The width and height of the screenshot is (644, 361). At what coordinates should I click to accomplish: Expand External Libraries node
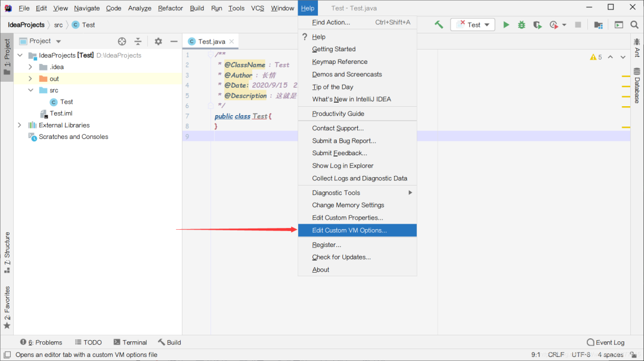tap(20, 125)
